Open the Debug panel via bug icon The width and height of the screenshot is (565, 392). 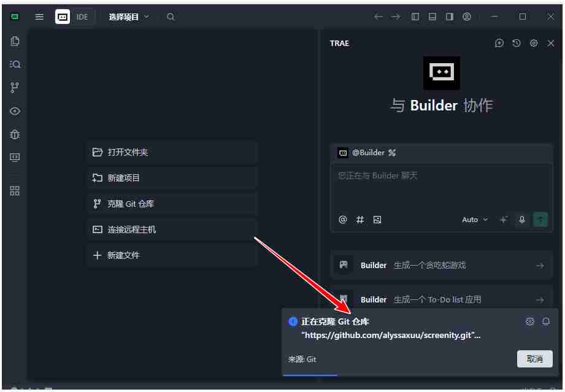tap(15, 134)
